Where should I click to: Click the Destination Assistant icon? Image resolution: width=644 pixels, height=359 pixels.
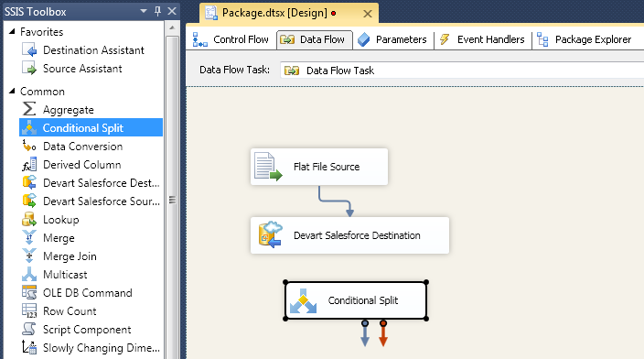(x=29, y=50)
